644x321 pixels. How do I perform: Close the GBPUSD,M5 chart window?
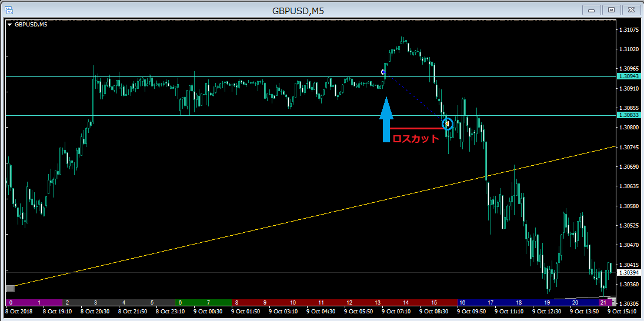tap(631, 10)
